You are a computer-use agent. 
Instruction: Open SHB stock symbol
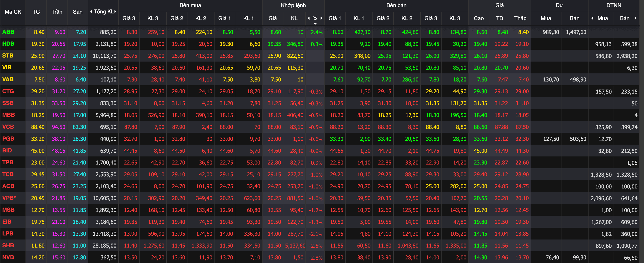[8, 246]
